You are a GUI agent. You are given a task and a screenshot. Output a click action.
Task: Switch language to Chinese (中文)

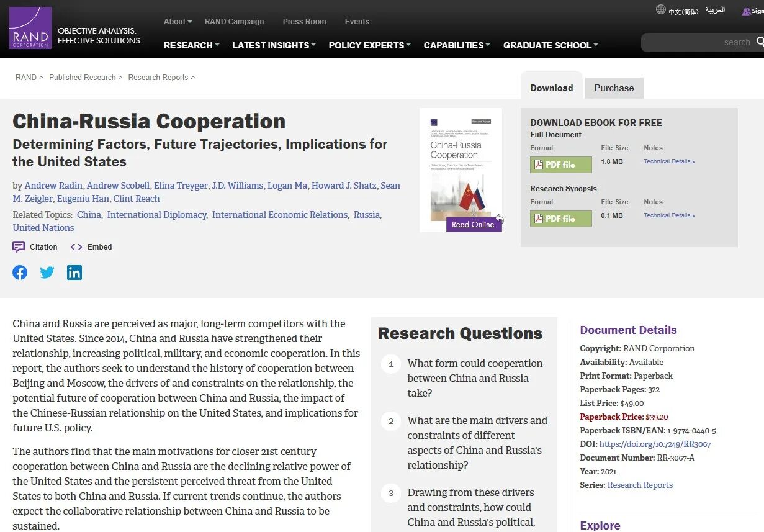[x=683, y=11]
